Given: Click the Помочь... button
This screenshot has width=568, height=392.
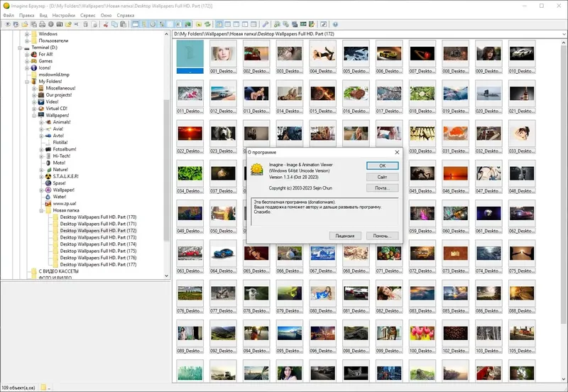Looking at the screenshot, I should (x=382, y=236).
